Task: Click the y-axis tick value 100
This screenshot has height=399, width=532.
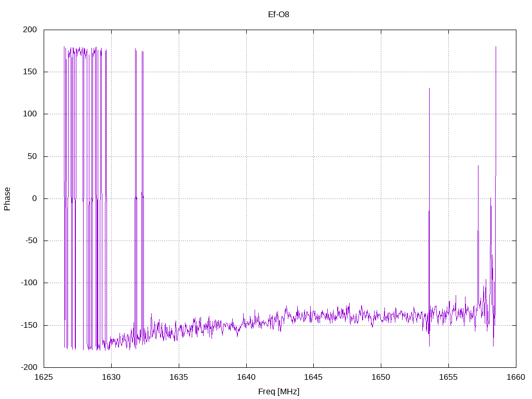Action: pyautogui.click(x=30, y=114)
